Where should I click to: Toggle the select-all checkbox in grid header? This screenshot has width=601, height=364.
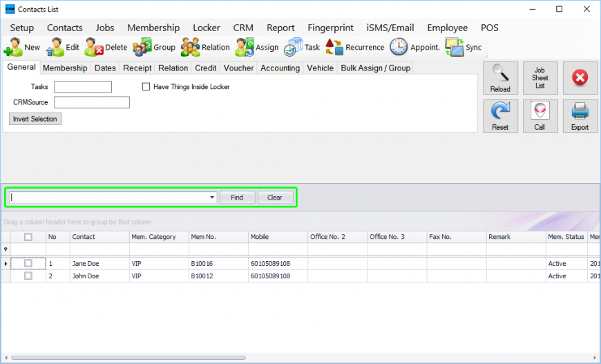pos(28,237)
